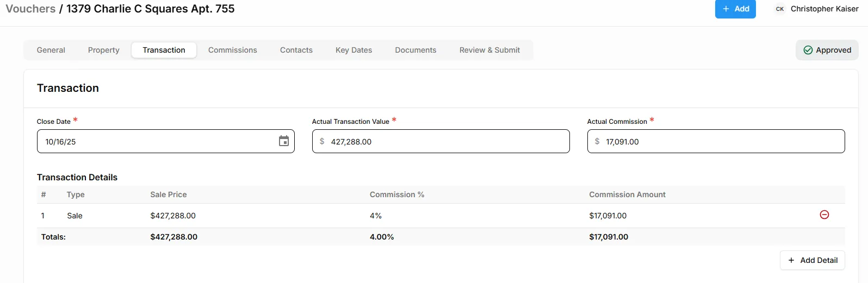The image size is (868, 283).
Task: Open the Christopher Kaiser user menu
Action: pos(824,9)
